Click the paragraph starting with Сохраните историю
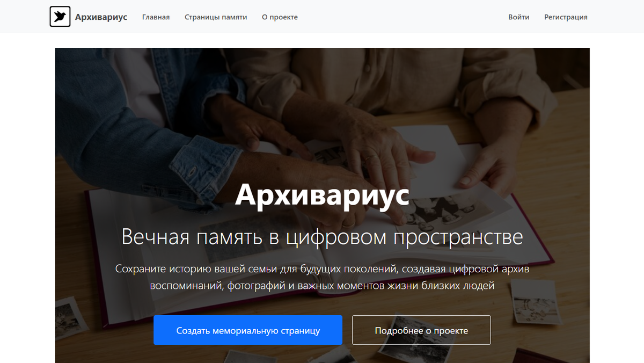Screen dimensions: 644x363 pyautogui.click(x=322, y=277)
